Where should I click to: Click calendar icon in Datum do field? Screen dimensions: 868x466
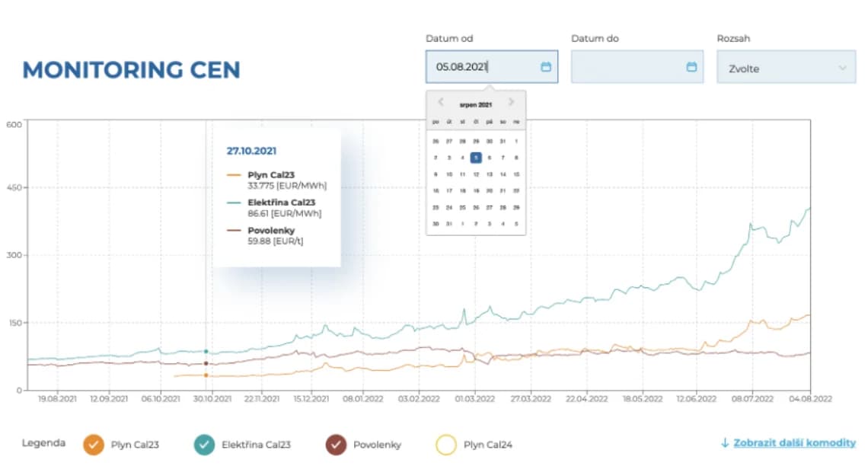(691, 67)
